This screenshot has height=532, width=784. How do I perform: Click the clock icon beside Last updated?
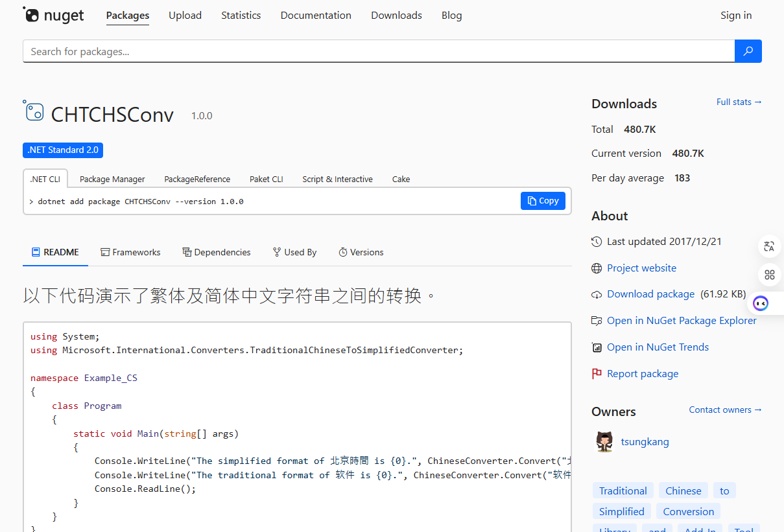click(x=597, y=242)
